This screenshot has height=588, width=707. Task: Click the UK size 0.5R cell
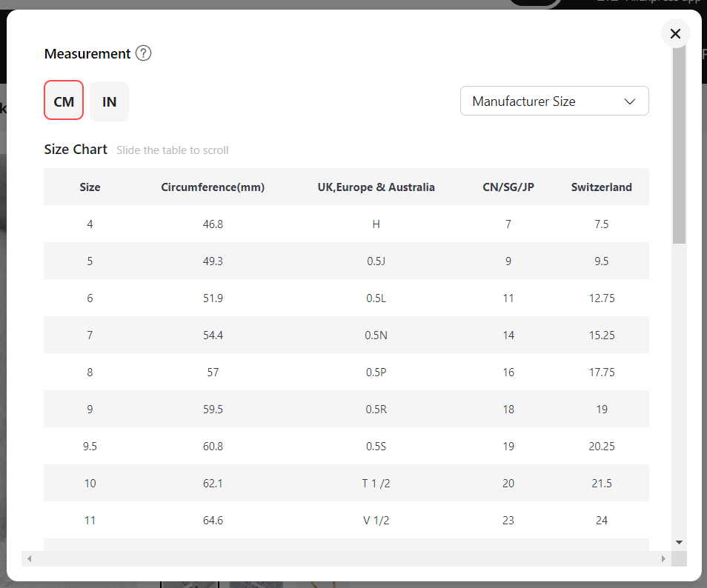point(376,409)
